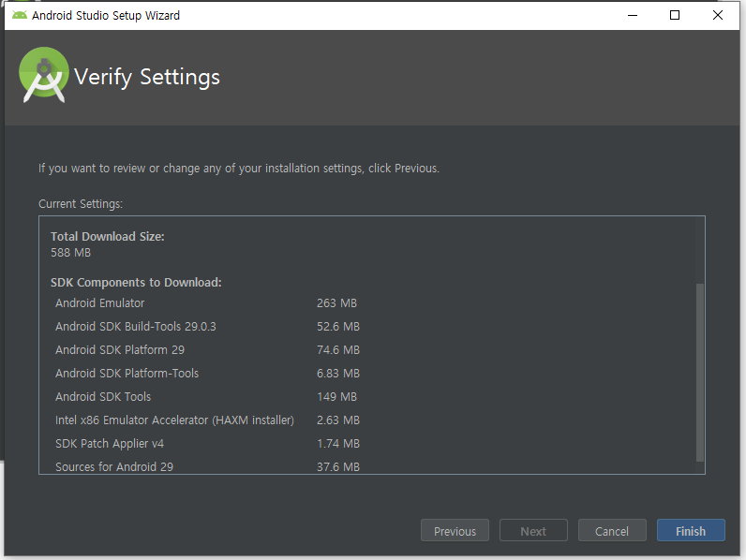Viewport: 746px width, 560px height.
Task: Go back with the Previous button
Action: click(455, 531)
